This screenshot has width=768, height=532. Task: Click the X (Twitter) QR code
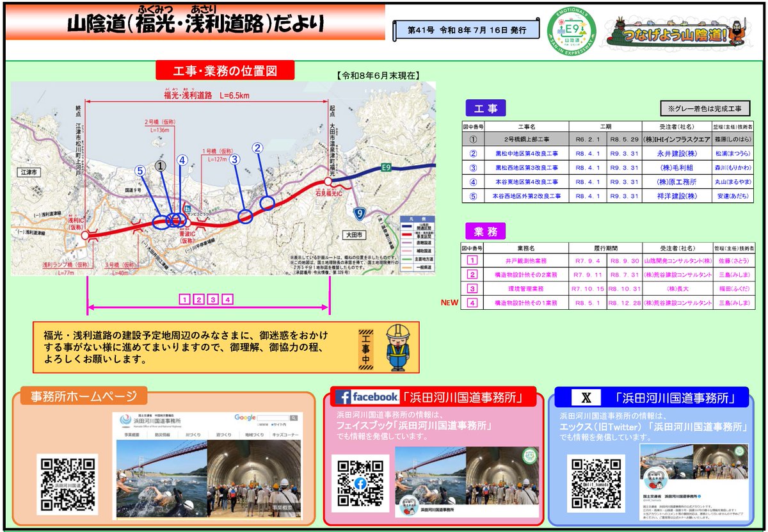(x=596, y=484)
